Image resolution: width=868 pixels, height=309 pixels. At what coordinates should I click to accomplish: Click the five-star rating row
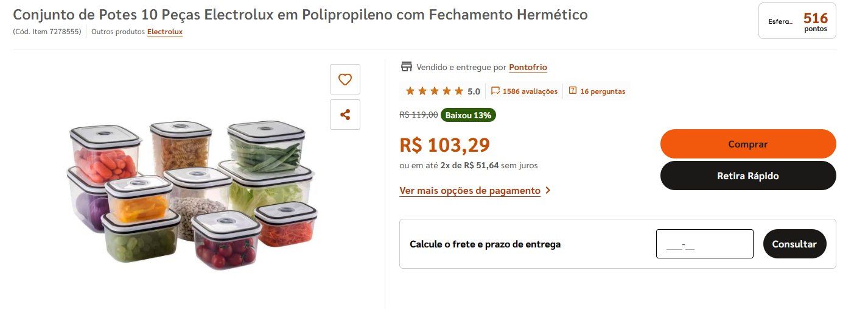[434, 91]
